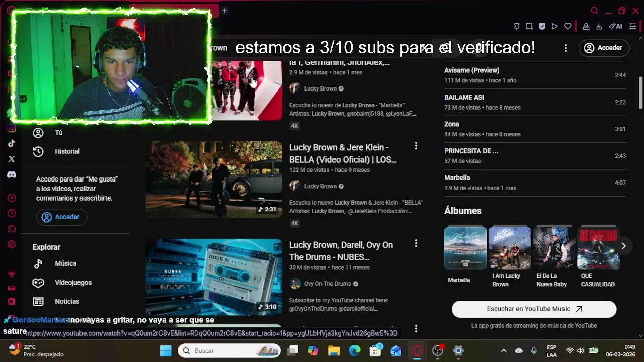Add page to bookmarks with heart icon
This screenshot has height=362, width=644.
(568, 26)
